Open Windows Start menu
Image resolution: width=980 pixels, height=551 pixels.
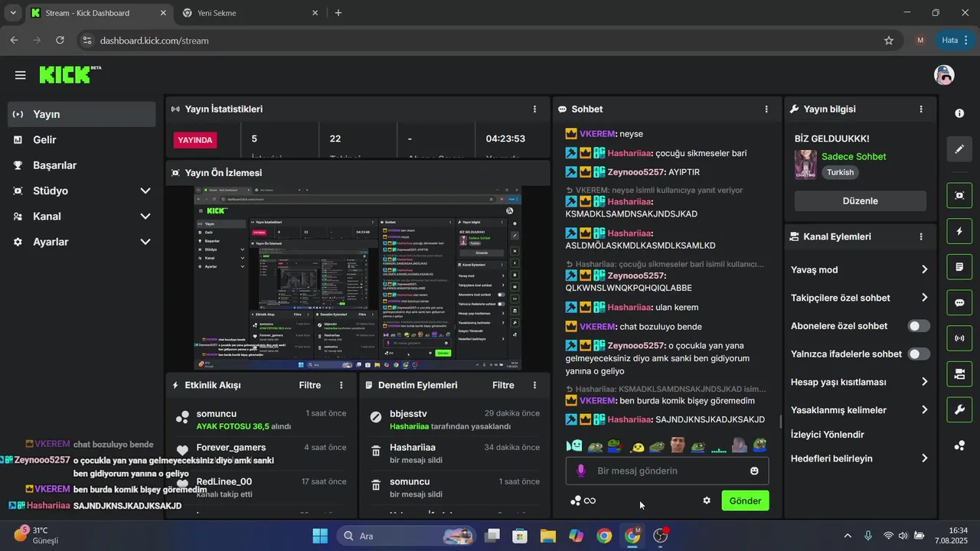click(320, 536)
